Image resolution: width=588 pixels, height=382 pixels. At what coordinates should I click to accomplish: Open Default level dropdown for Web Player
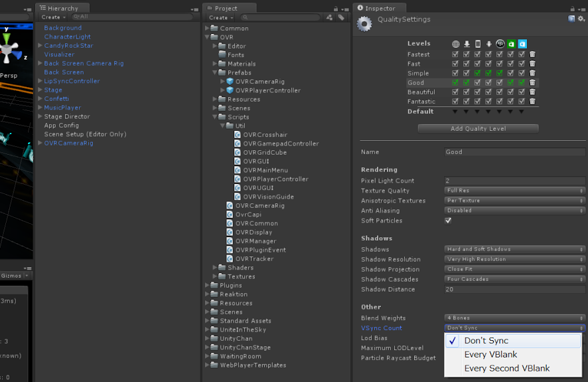pos(455,112)
